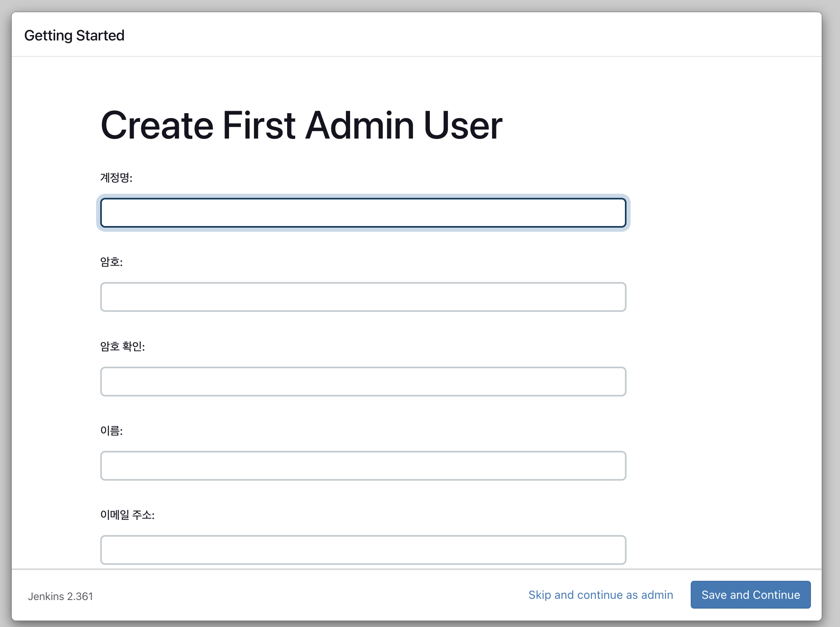Follow the Skip and continue as admin link

click(600, 595)
